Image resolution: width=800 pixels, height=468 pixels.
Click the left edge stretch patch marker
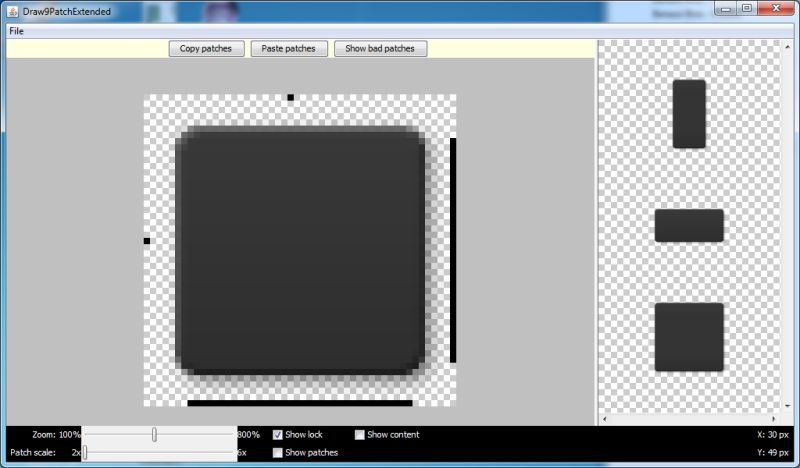[147, 241]
